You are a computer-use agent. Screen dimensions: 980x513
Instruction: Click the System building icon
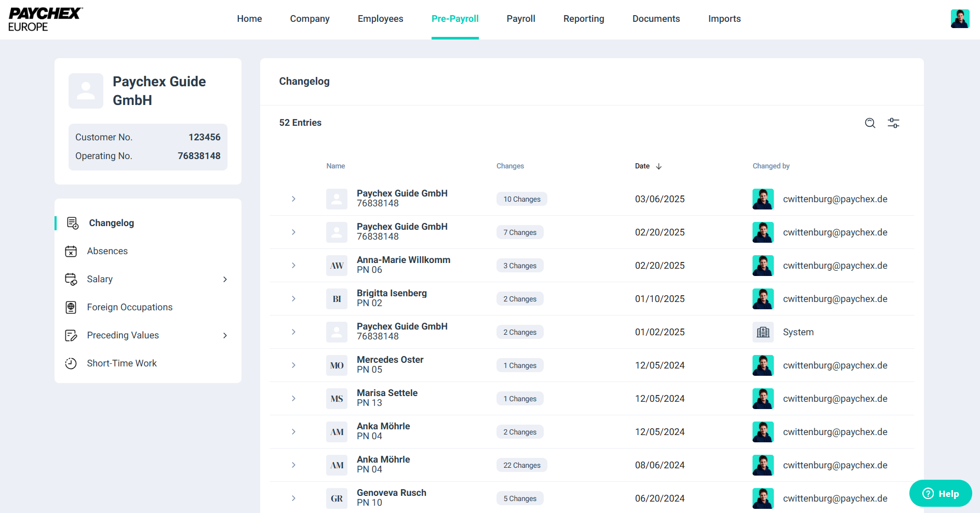[763, 332]
